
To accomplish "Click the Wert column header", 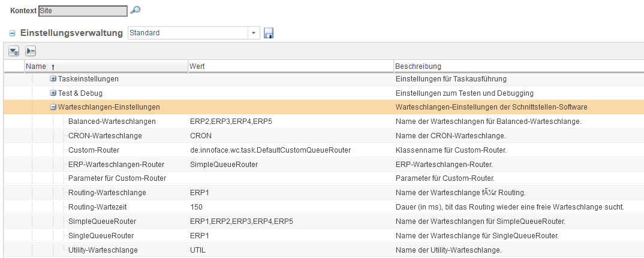I will click(x=197, y=66).
